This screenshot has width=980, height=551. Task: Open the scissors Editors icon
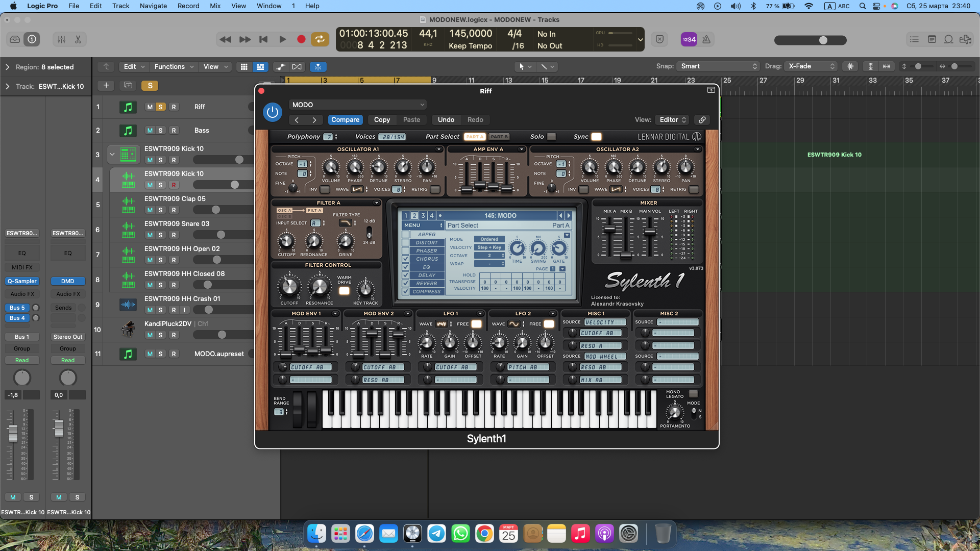[78, 39]
